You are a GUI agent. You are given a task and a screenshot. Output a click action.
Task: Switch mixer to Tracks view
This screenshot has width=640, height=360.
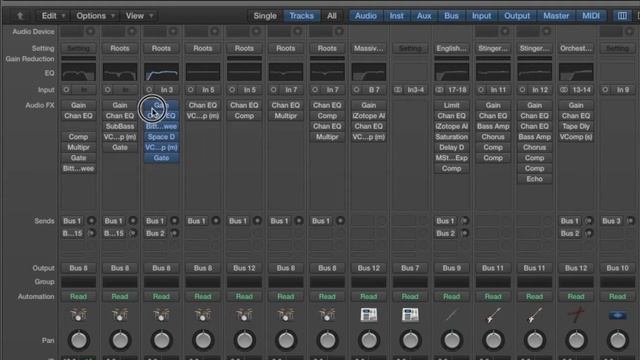(x=301, y=16)
